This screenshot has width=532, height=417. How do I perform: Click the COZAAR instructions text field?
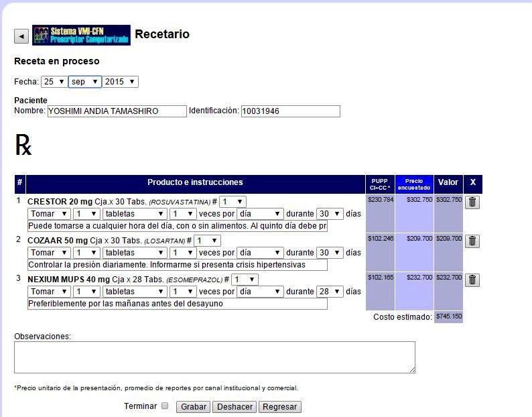coord(178,265)
